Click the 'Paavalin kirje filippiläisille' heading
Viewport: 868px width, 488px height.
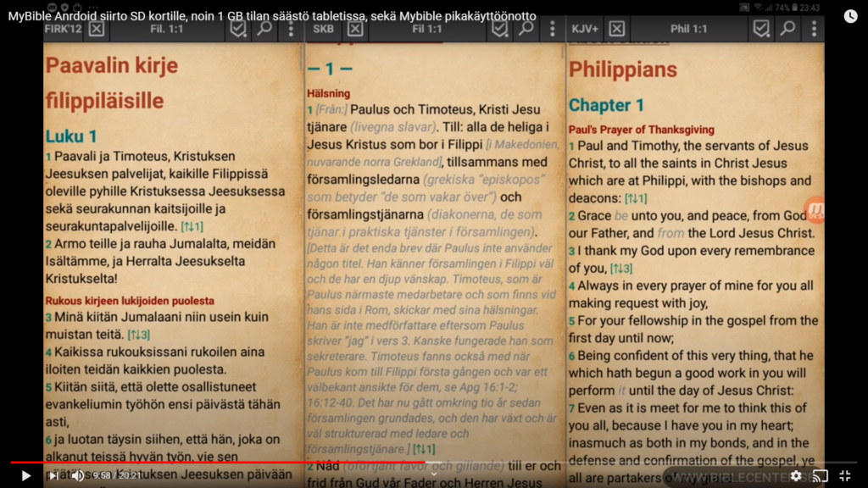[112, 83]
